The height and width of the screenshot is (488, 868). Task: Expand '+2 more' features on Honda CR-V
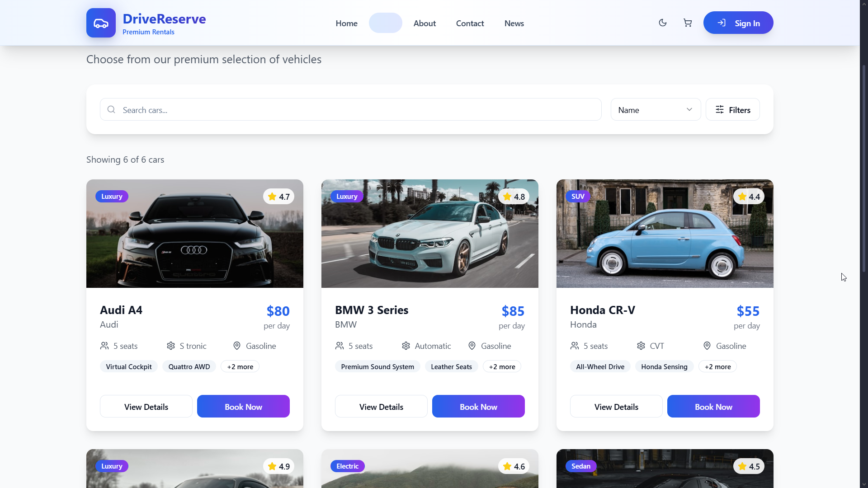coord(717,367)
